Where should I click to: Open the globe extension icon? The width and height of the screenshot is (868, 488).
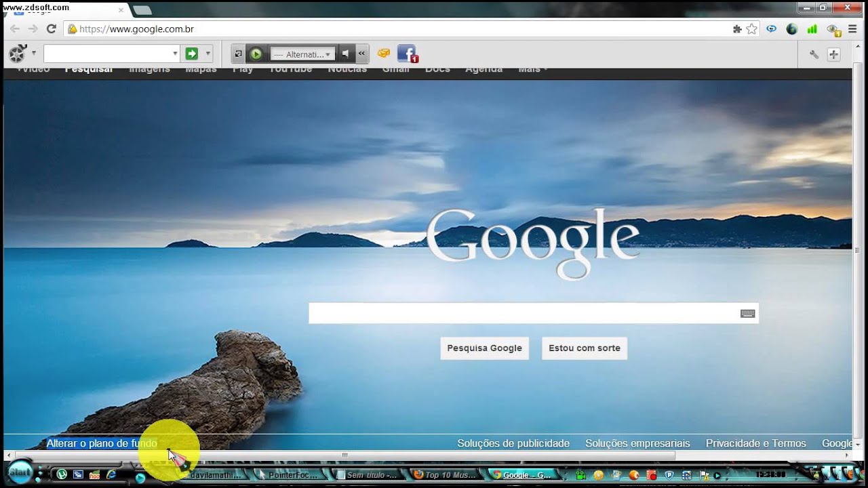791,29
